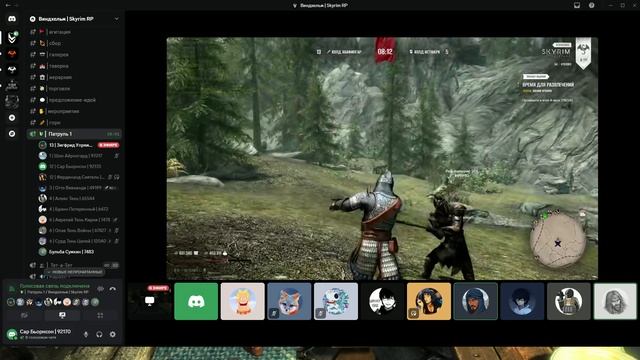Select the grey bearded sketch avatar tile
Screen dimensions: 640x360
[615, 301]
